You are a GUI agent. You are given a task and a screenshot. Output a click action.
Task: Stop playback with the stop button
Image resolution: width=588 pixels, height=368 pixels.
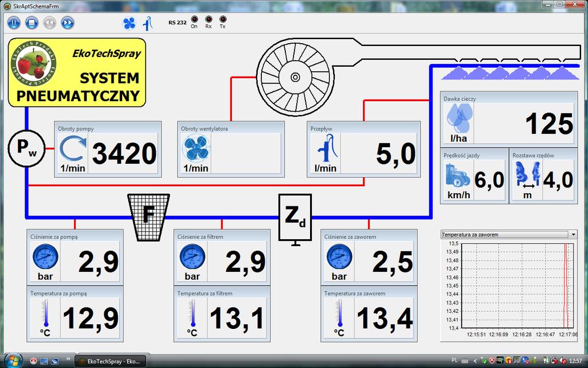[32, 23]
